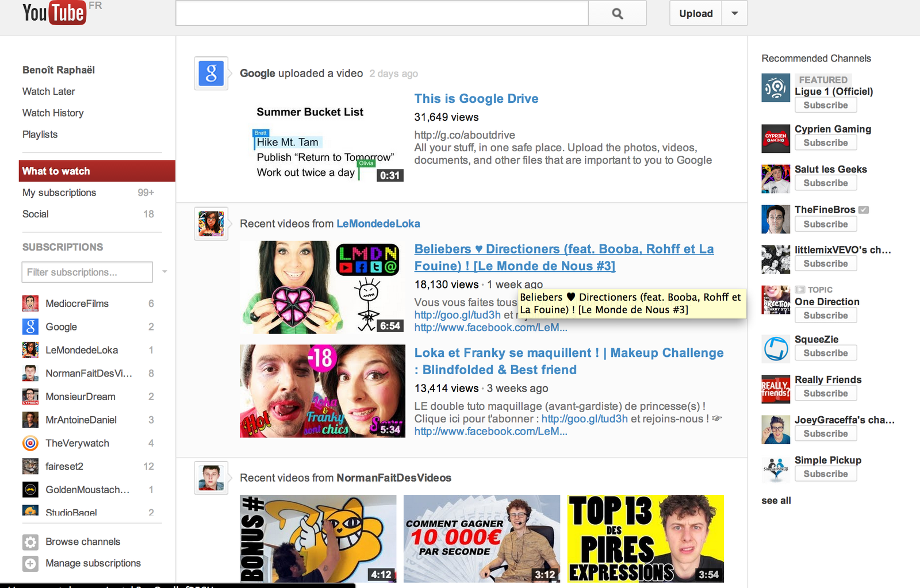920x588 pixels.
Task: Open Really Friends channel icon
Action: pyautogui.click(x=776, y=389)
